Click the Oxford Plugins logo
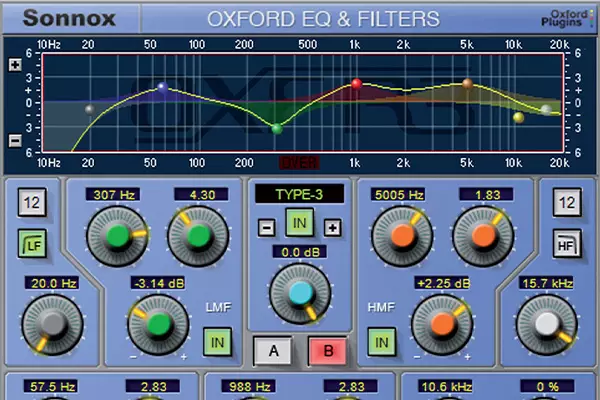600x400 pixels. (567, 18)
